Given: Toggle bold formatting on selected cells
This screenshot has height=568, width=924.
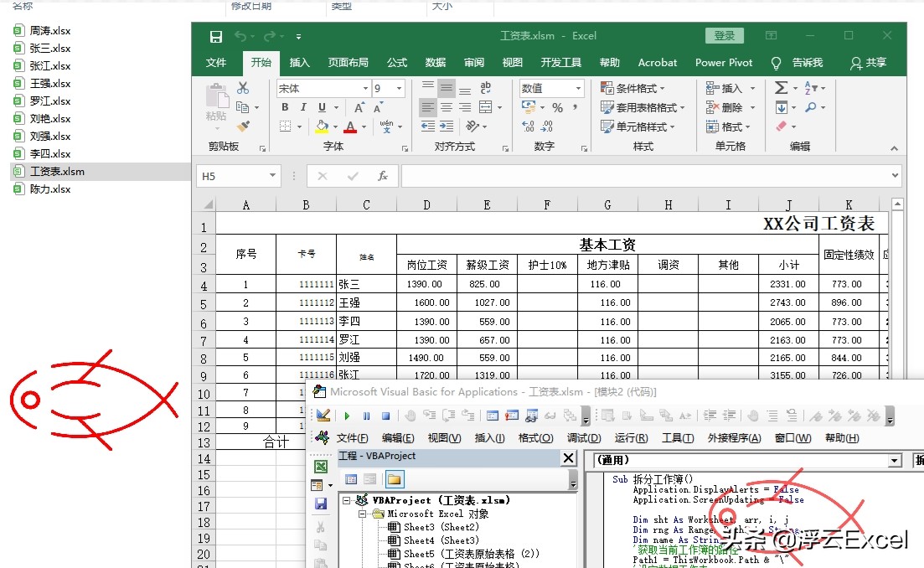Looking at the screenshot, I should click(286, 107).
